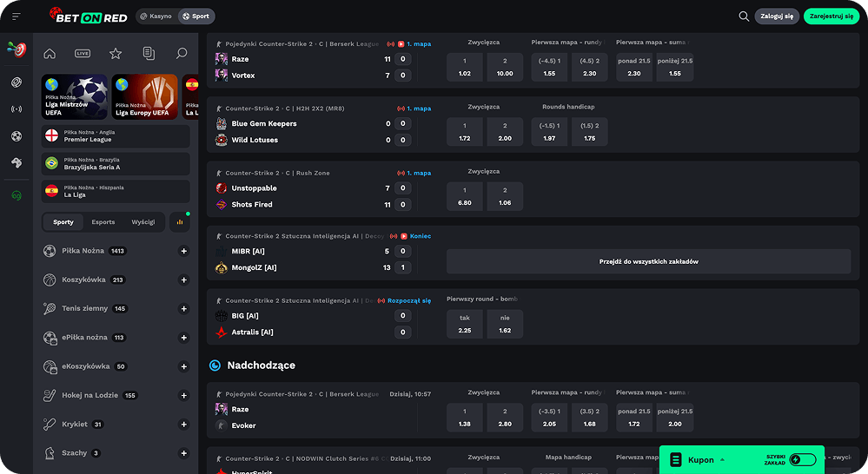The height and width of the screenshot is (474, 868).
Task: Open the Liga Mistrzów UEFA thumbnail
Action: 75,96
